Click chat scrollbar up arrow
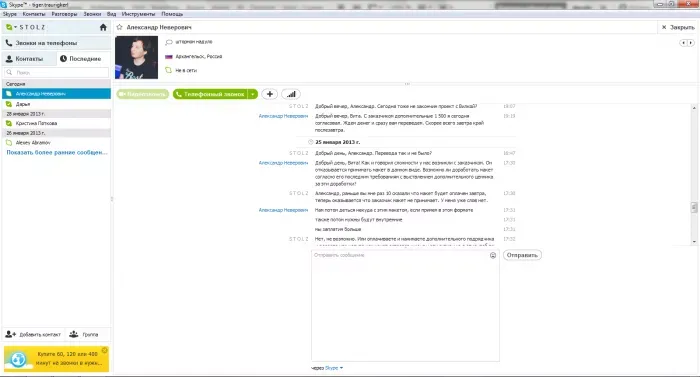Image resolution: width=700 pixels, height=377 pixels. point(694,108)
